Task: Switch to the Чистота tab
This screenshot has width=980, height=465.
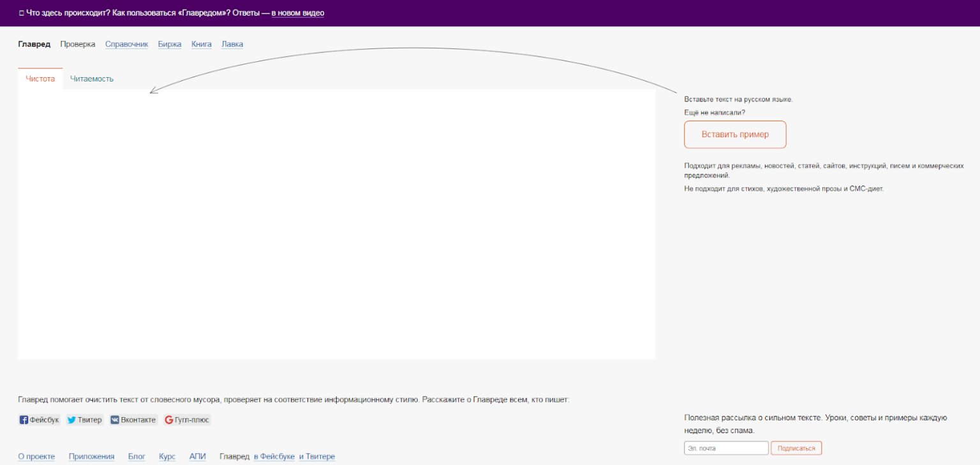Action: click(x=40, y=79)
